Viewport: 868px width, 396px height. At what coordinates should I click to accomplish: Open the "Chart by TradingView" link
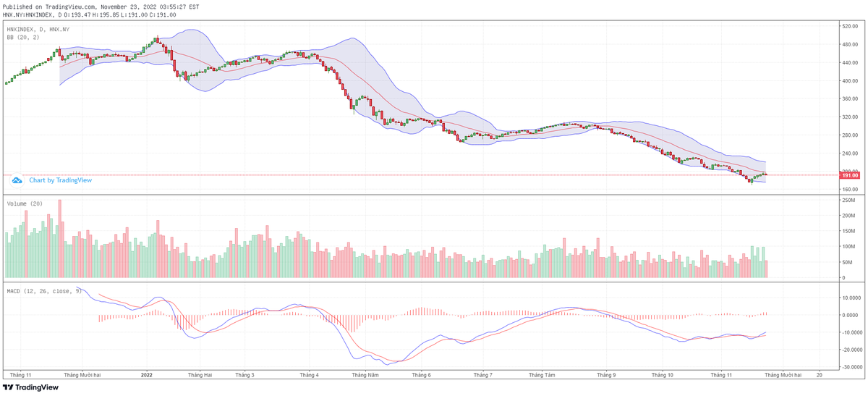pyautogui.click(x=60, y=180)
